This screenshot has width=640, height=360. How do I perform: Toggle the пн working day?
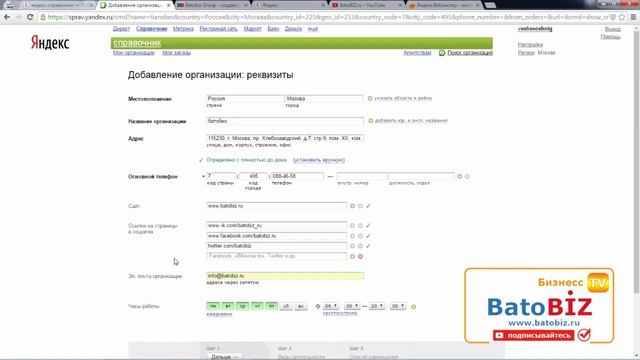[213, 306]
